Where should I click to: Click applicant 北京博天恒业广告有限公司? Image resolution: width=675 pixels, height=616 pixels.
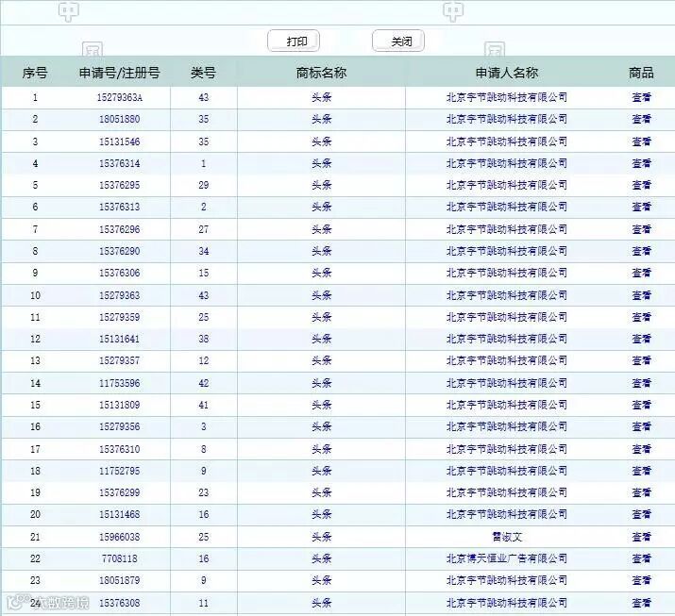[507, 558]
